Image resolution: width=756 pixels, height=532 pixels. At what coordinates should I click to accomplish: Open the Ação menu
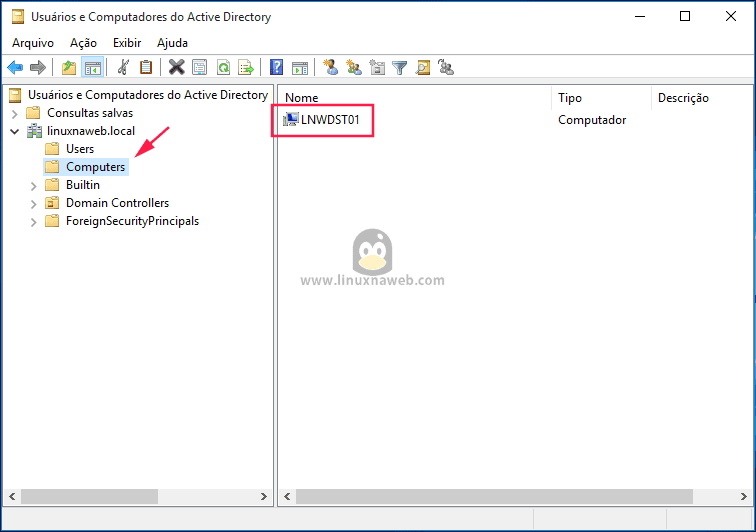click(83, 43)
